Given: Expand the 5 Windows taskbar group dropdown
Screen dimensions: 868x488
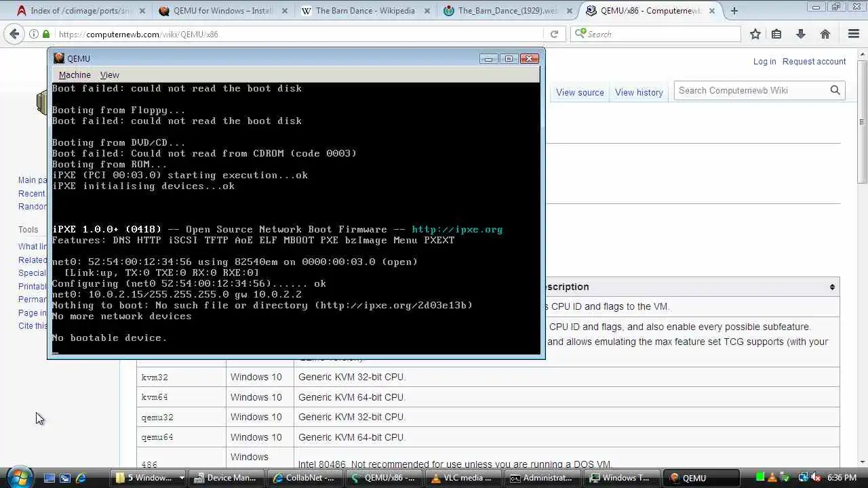Looking at the screenshot, I should [182, 478].
